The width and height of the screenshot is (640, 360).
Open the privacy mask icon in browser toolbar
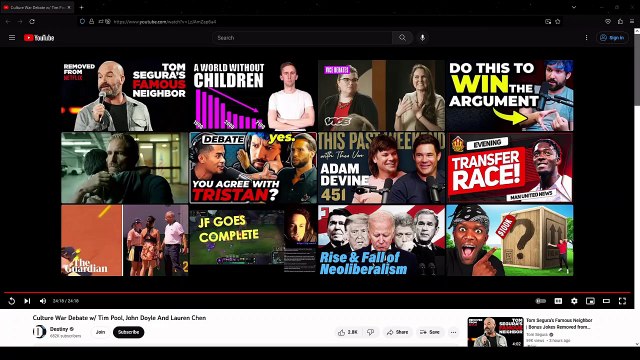608,22
